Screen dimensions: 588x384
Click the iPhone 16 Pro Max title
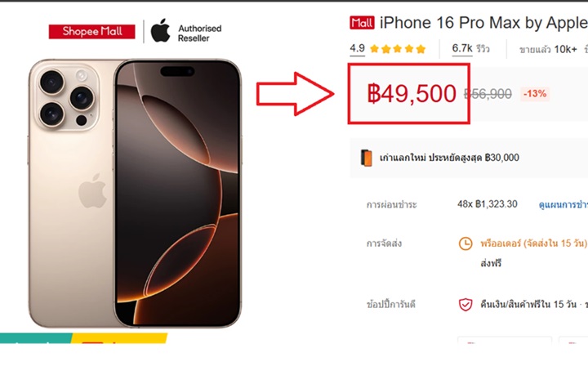click(x=483, y=23)
